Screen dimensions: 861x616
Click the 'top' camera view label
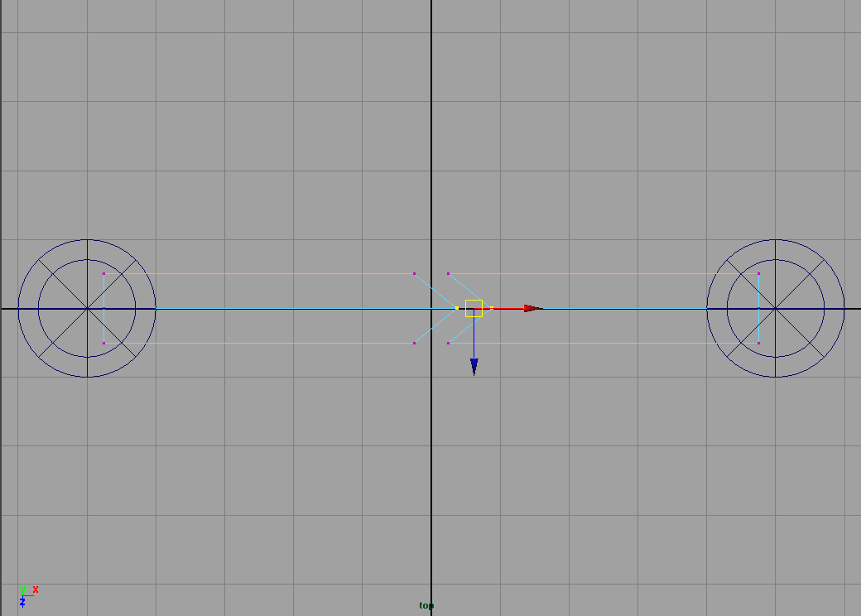coord(426,605)
